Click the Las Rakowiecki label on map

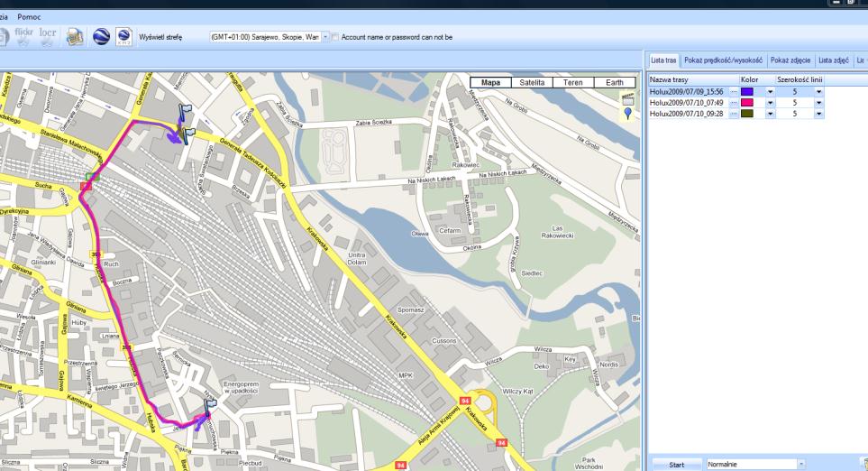(x=558, y=232)
